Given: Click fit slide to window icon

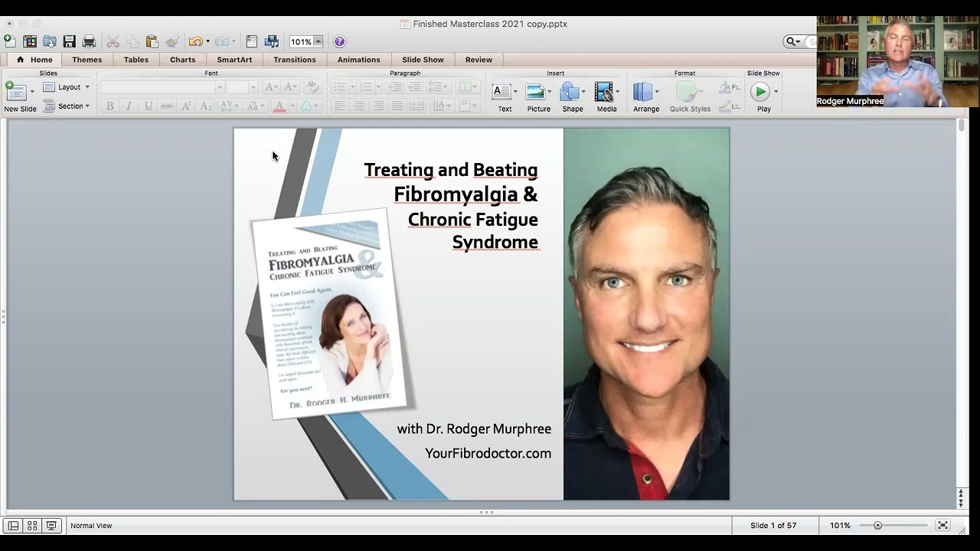Looking at the screenshot, I should point(942,526).
